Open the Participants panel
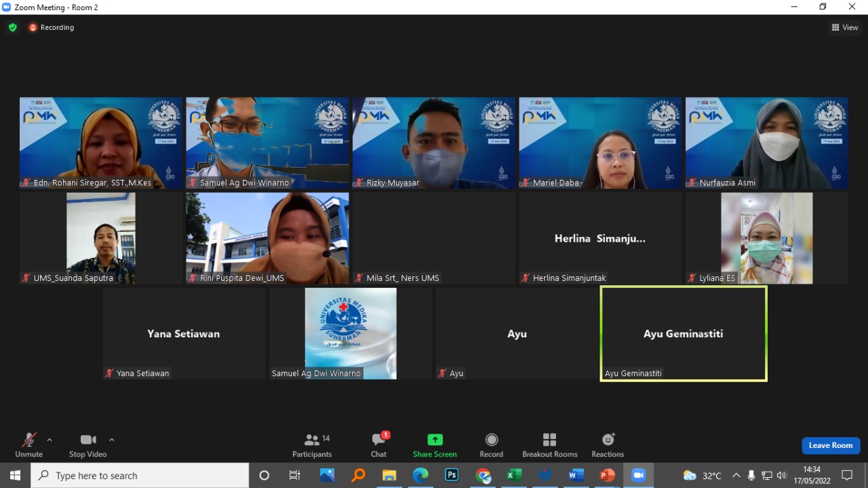 click(312, 445)
